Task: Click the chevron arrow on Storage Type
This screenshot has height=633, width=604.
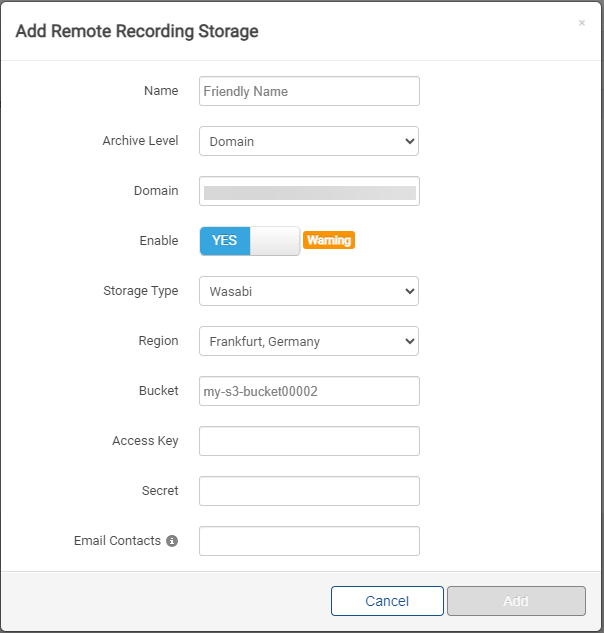Action: point(410,291)
